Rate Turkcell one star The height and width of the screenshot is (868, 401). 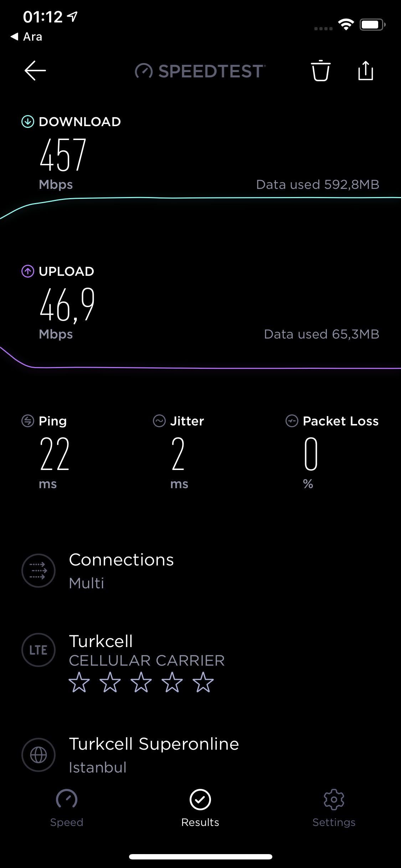[x=79, y=682]
